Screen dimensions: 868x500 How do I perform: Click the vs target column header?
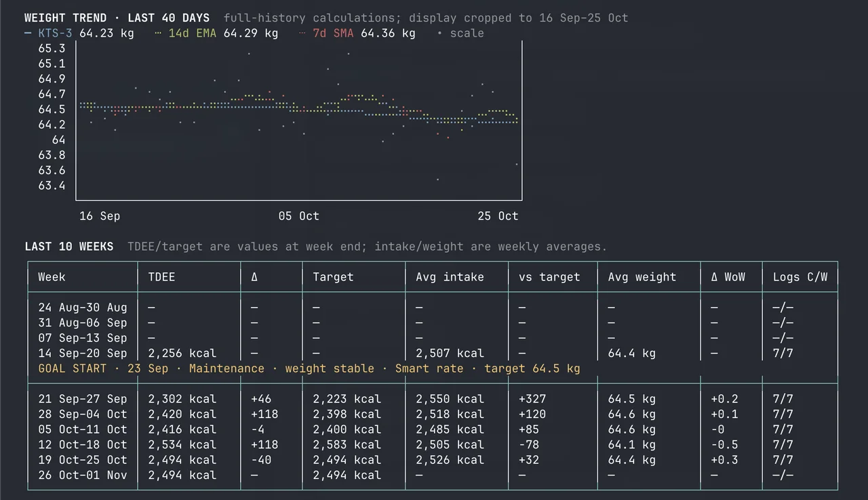pos(549,277)
